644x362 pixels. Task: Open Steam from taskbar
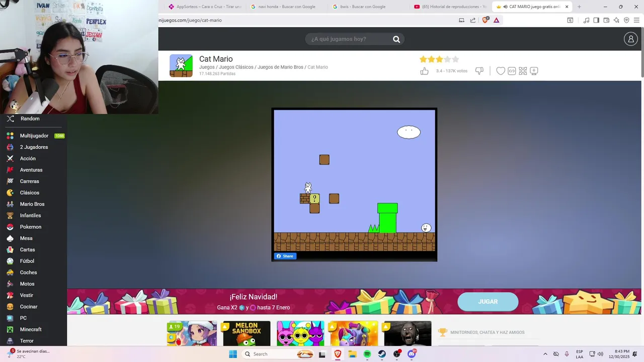[x=382, y=354]
